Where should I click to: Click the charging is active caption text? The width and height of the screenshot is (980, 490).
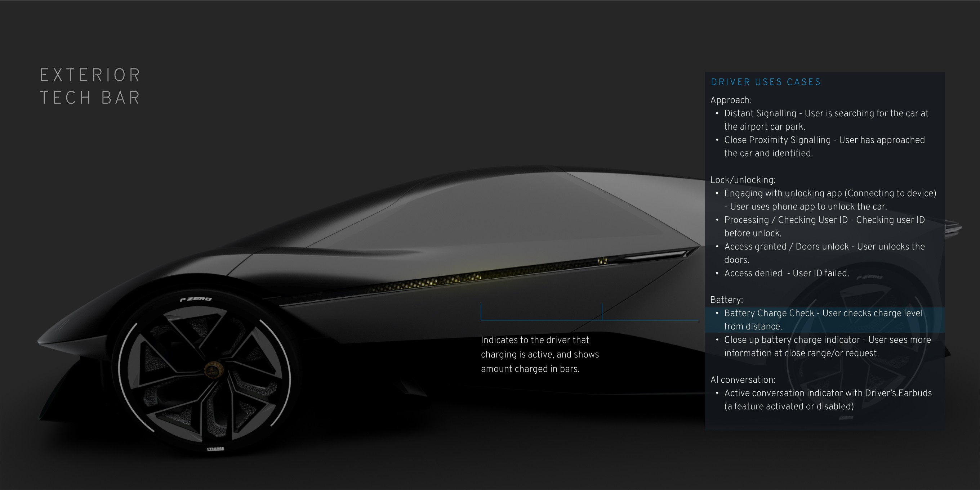pos(539,354)
